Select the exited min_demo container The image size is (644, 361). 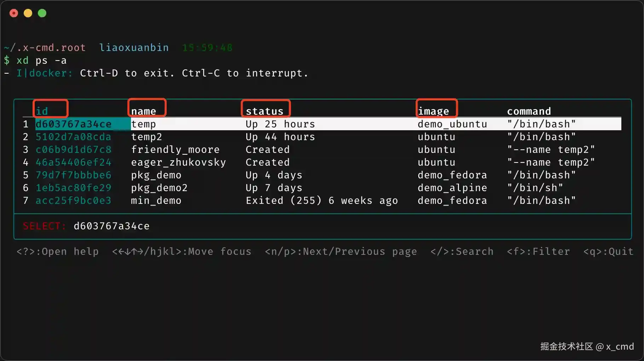point(156,200)
